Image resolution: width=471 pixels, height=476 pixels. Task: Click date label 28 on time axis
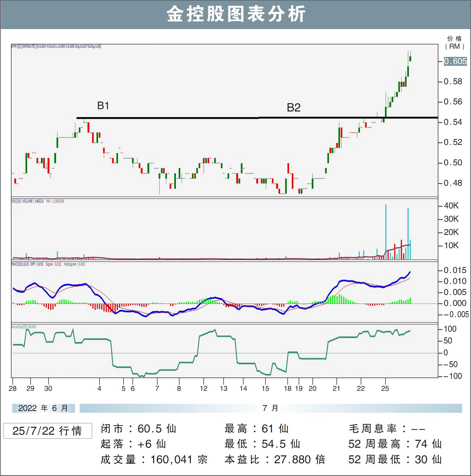tap(13, 389)
